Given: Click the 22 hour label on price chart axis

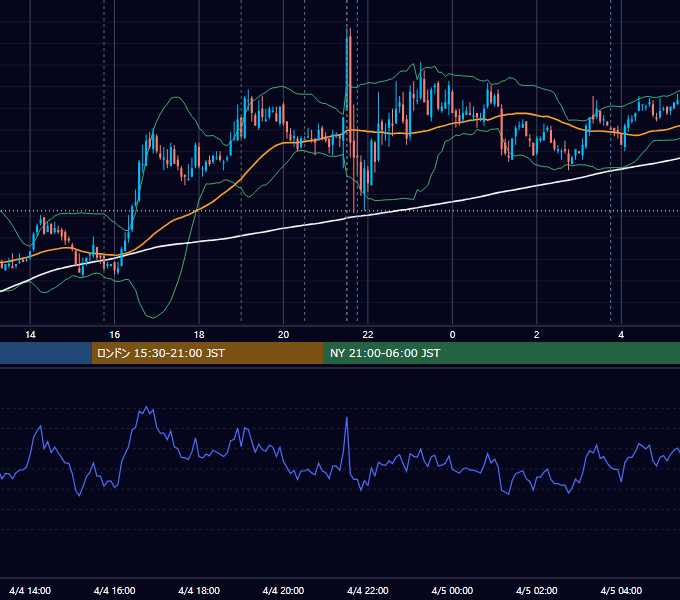Looking at the screenshot, I should pyautogui.click(x=368, y=335).
